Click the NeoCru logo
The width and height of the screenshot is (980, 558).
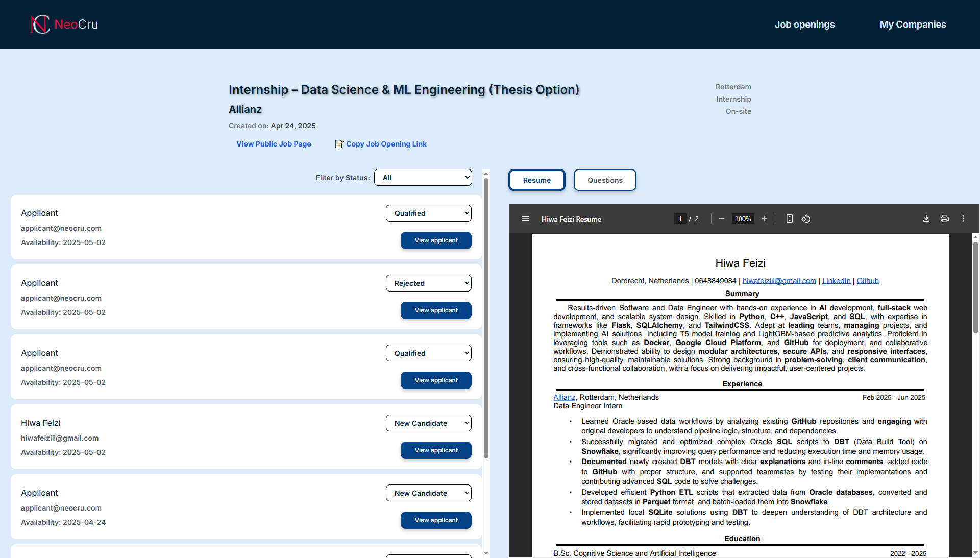[x=64, y=24]
